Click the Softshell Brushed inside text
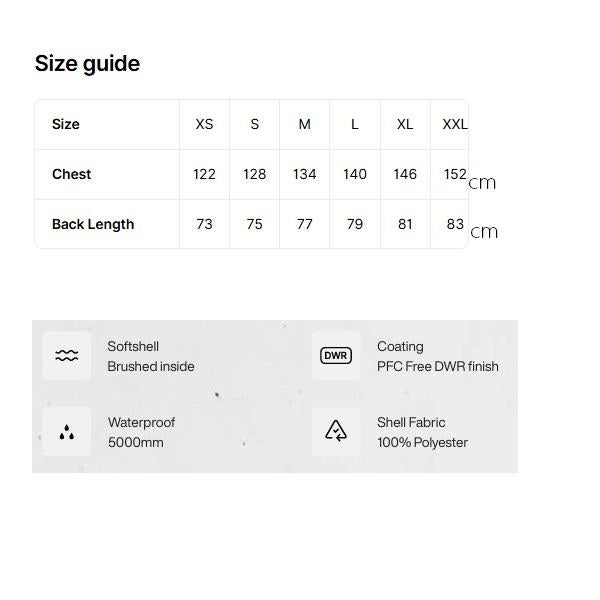The image size is (600, 600). [151, 357]
